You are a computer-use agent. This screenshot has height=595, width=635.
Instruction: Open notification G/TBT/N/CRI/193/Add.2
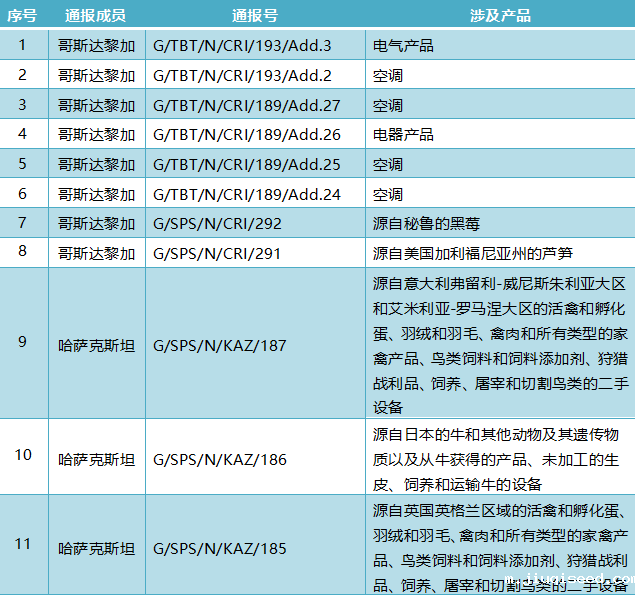[230, 75]
